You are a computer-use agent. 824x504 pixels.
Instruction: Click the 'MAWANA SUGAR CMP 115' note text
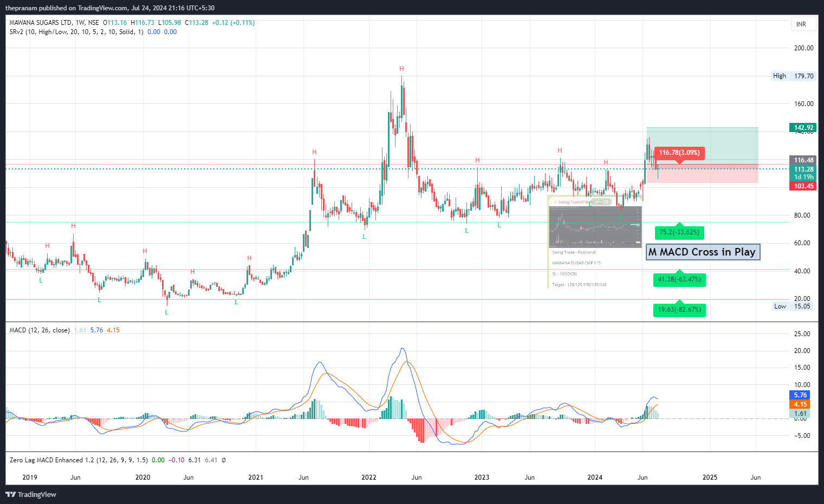[576, 263]
